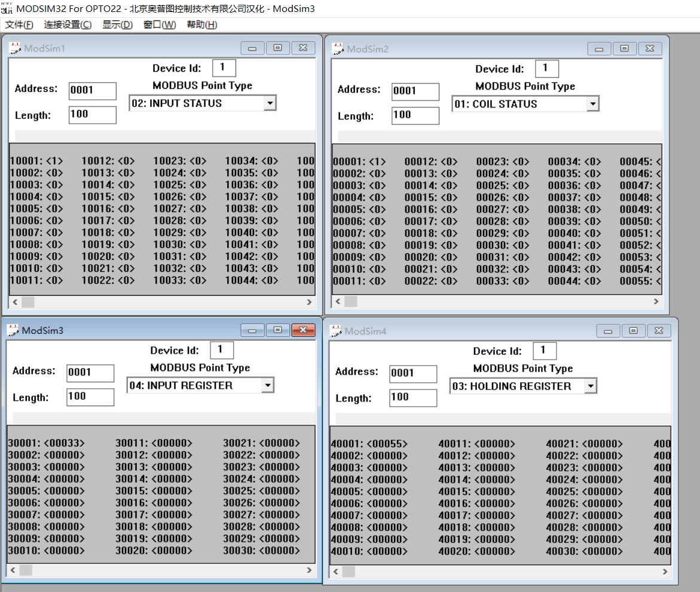Click the ModSim3 window title icon
The height and width of the screenshot is (592, 700).
pos(13,330)
